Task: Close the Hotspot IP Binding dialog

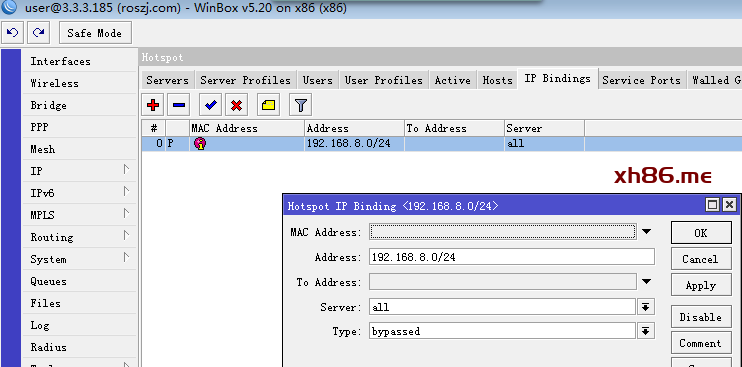Action: click(x=730, y=205)
